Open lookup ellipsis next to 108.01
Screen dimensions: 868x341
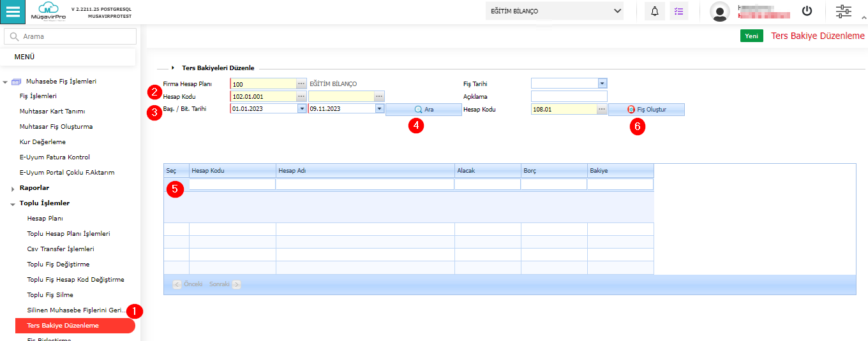coord(601,109)
